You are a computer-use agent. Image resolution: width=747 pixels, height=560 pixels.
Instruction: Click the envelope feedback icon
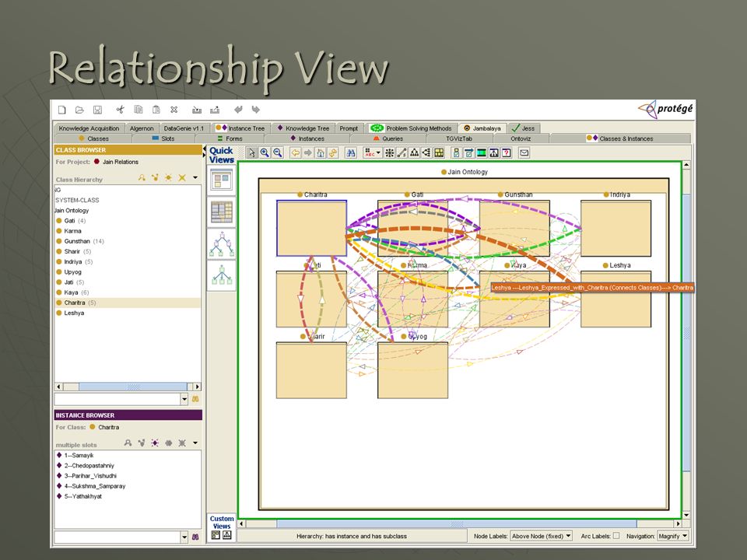[524, 153]
